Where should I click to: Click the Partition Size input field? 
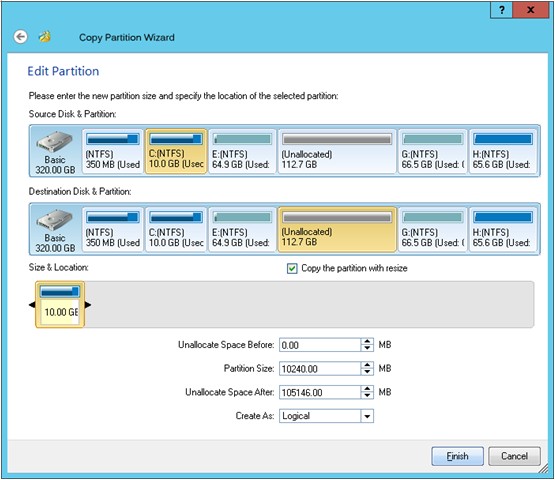(x=320, y=369)
